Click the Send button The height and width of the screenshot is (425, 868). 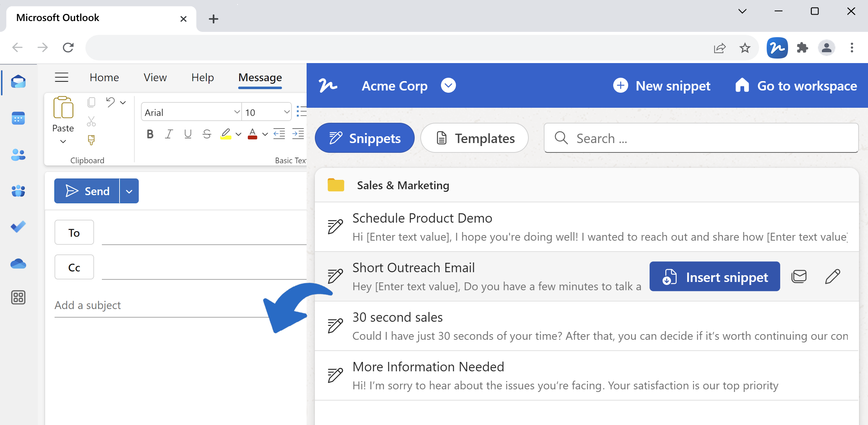(87, 191)
